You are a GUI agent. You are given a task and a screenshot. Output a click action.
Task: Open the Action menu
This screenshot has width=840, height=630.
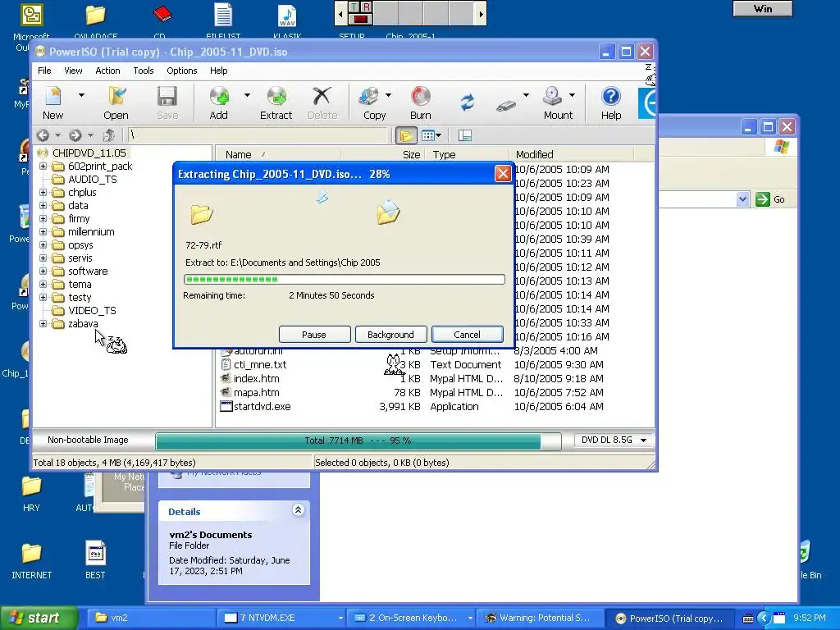[x=107, y=71]
